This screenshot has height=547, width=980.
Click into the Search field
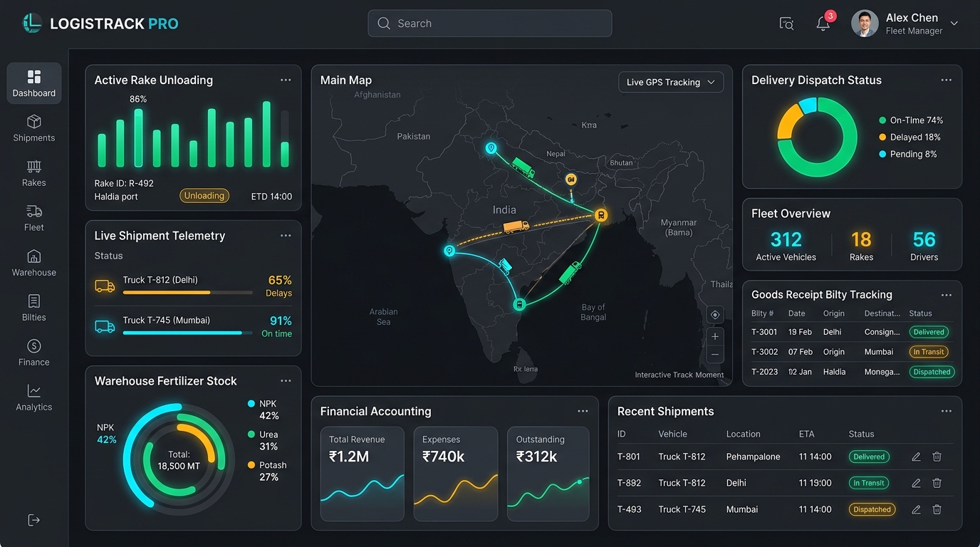pos(489,24)
